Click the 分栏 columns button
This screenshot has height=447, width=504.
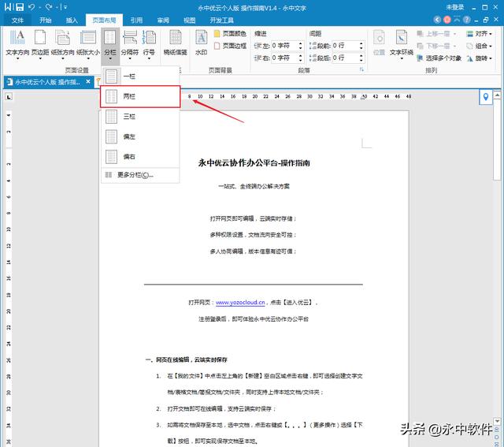110,45
